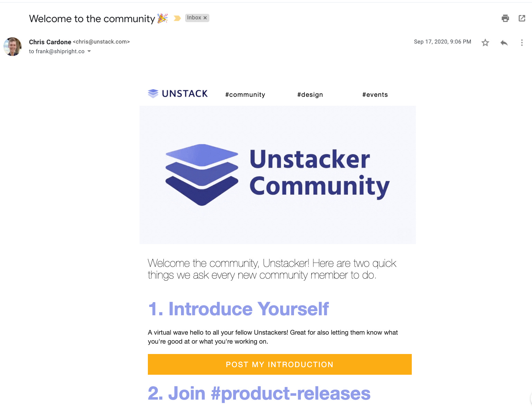Click the stacked layers icon in banner
532x410 pixels.
[x=202, y=175]
